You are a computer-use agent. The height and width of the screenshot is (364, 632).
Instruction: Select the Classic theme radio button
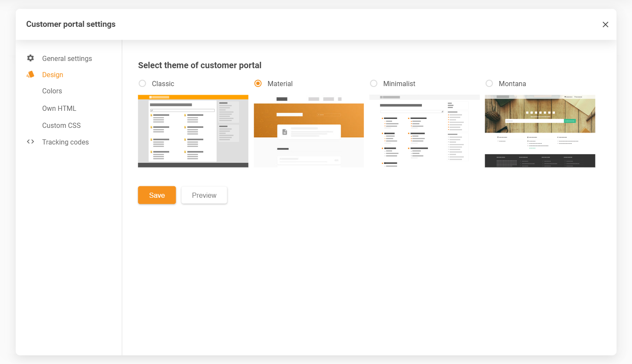(142, 84)
